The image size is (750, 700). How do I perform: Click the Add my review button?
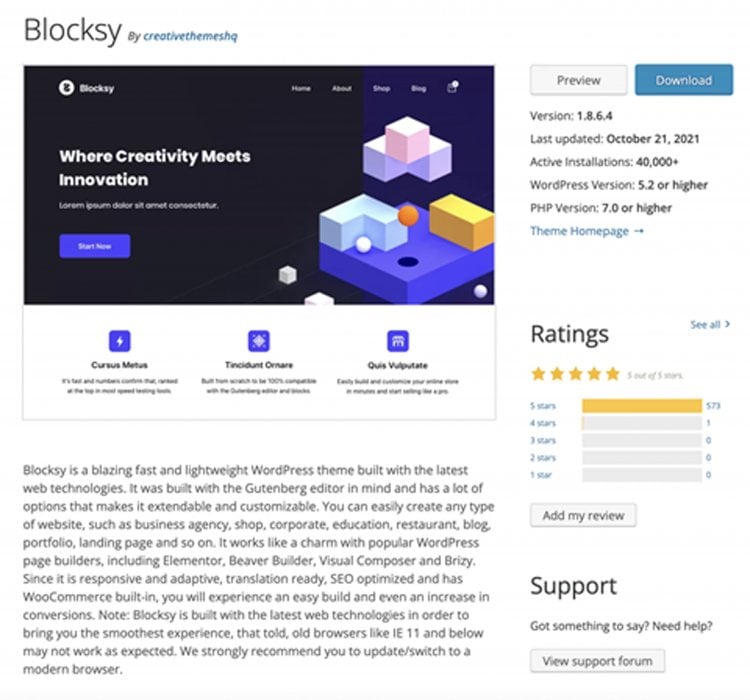(583, 515)
